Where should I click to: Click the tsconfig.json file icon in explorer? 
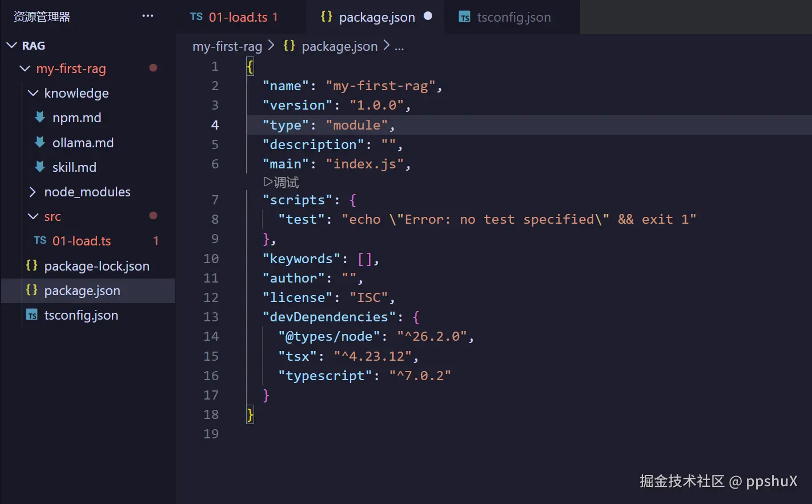tap(32, 315)
